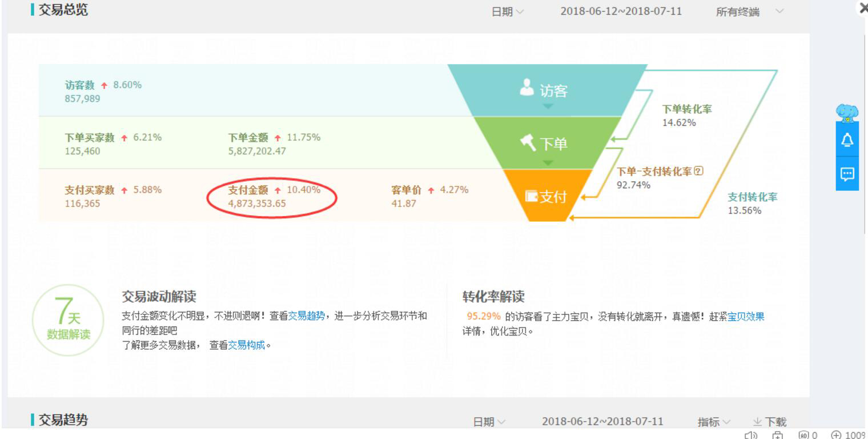The width and height of the screenshot is (868, 439).
Task: Click the plus circle icon showing 1009
Action: [x=837, y=434]
